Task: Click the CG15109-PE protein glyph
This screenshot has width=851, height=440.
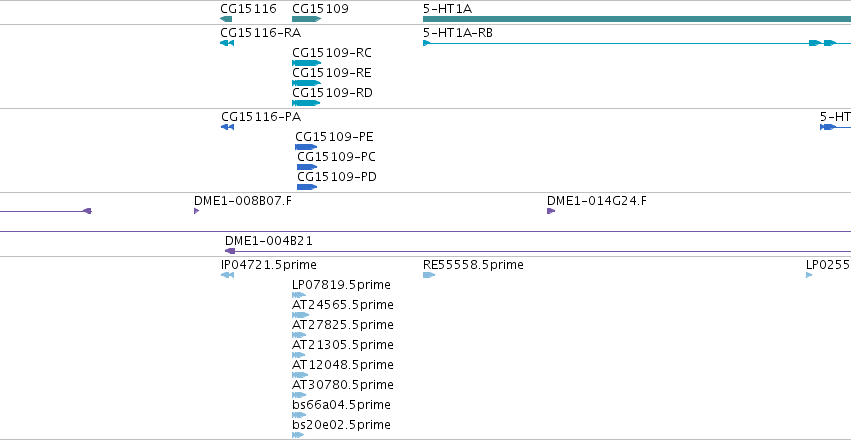Action: (x=306, y=147)
